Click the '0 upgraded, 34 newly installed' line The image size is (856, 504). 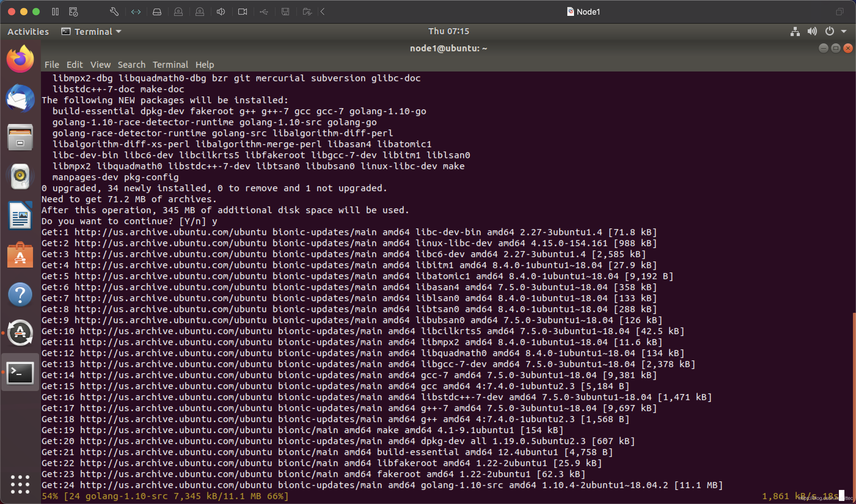(x=214, y=188)
